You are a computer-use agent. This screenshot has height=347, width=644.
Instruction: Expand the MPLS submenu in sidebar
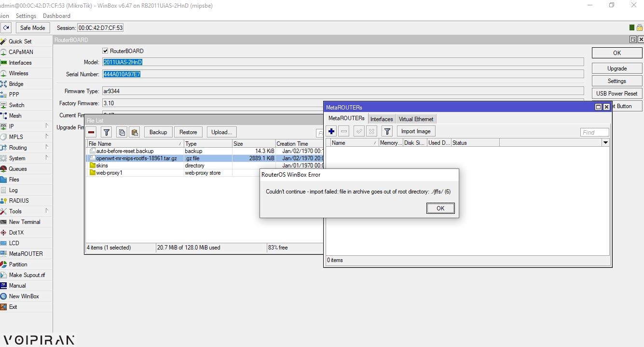pos(47,137)
